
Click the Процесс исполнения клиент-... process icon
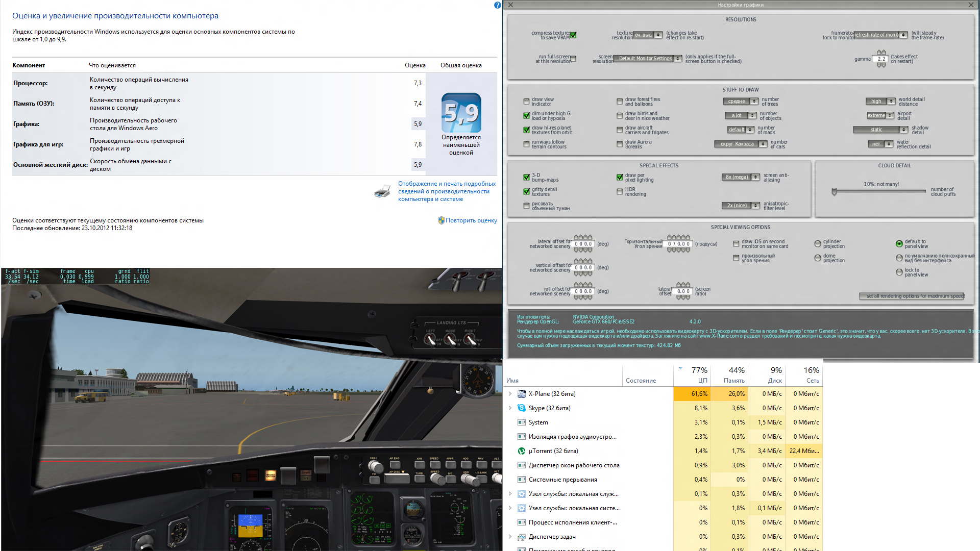(522, 522)
